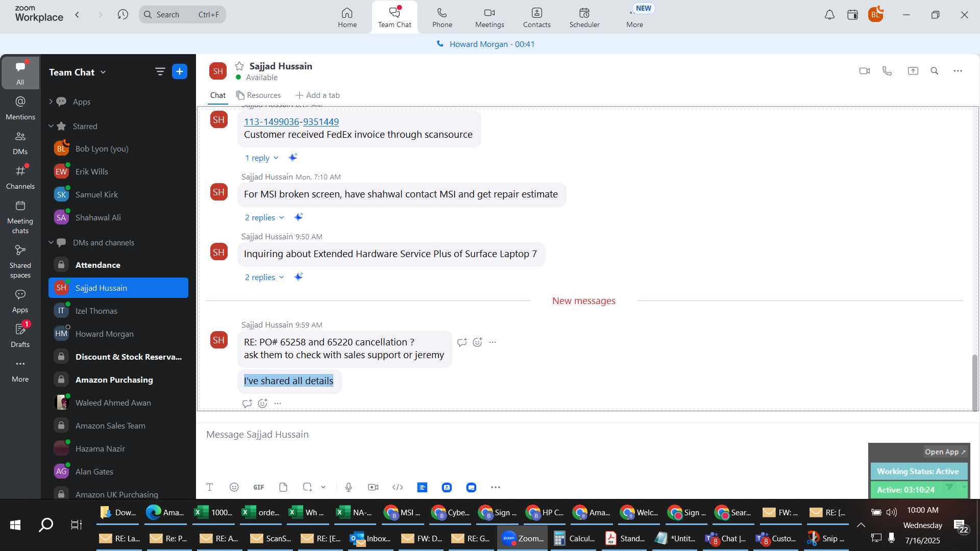Viewport: 980px width, 551px height.
Task: Star the Sajjad Hussain conversation
Action: (x=239, y=66)
